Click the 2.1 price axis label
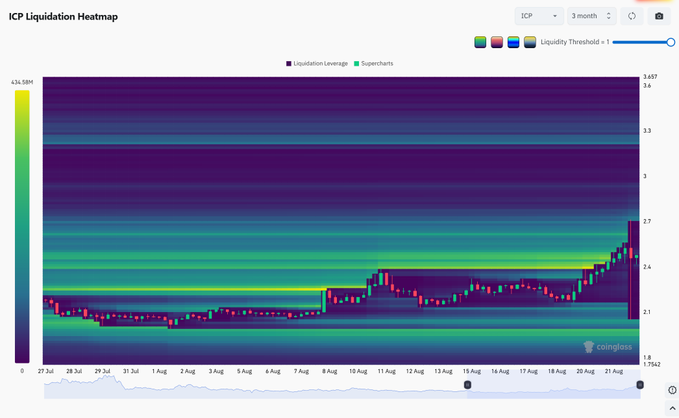The height and width of the screenshot is (418, 679). (647, 312)
